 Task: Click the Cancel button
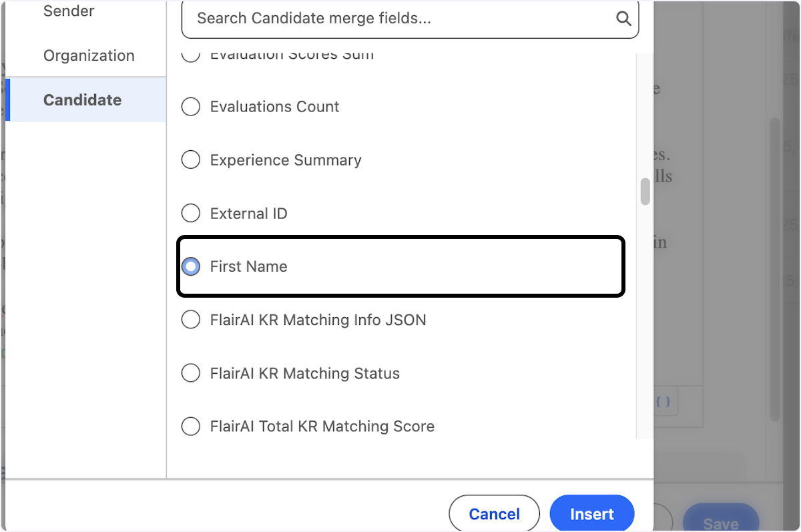click(x=494, y=513)
